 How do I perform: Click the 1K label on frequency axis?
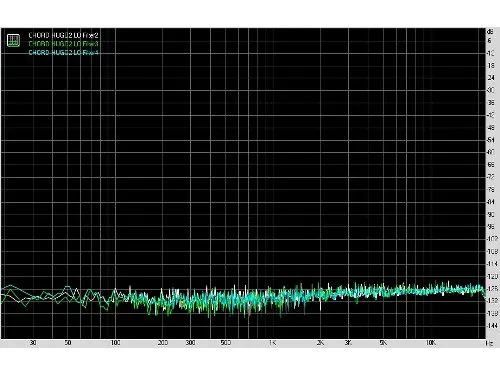pyautogui.click(x=273, y=343)
